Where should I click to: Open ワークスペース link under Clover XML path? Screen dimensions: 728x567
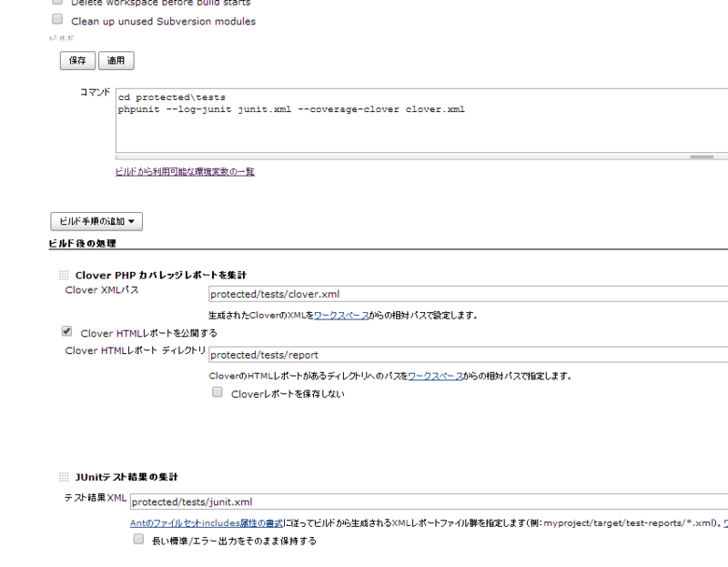(341, 315)
